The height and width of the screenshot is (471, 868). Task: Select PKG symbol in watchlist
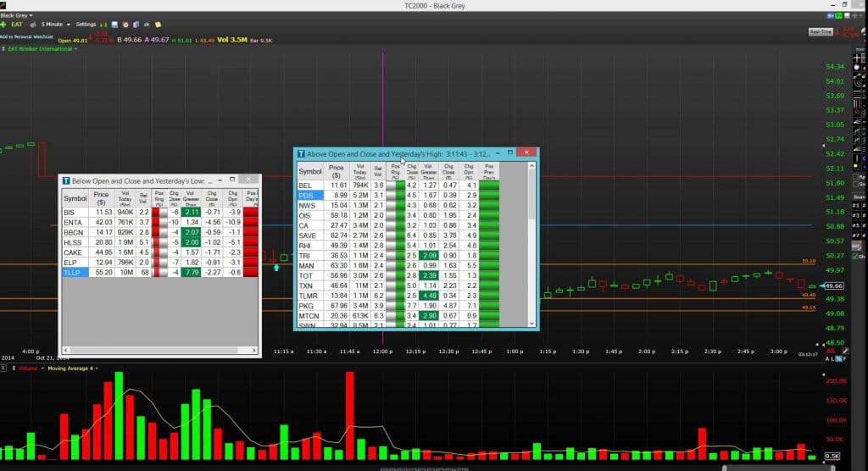click(306, 306)
